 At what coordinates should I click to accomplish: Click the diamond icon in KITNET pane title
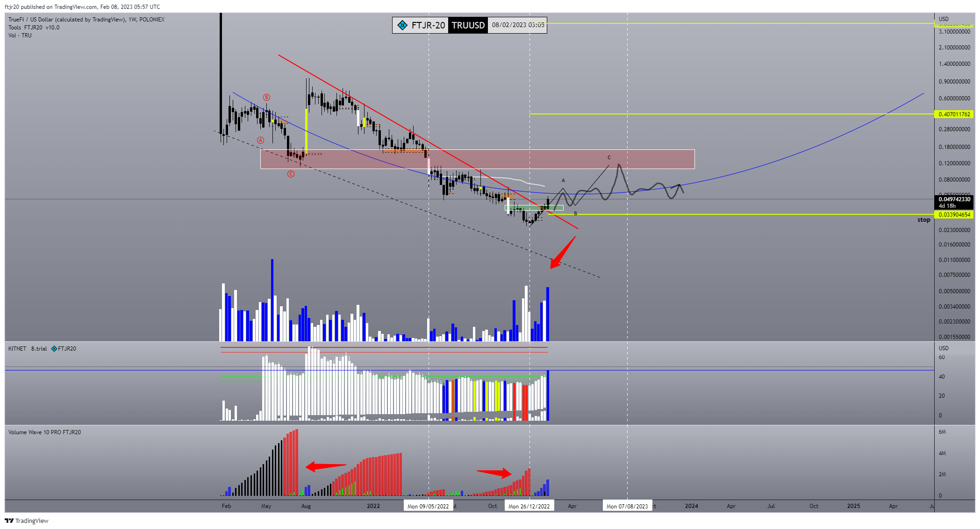(54, 349)
